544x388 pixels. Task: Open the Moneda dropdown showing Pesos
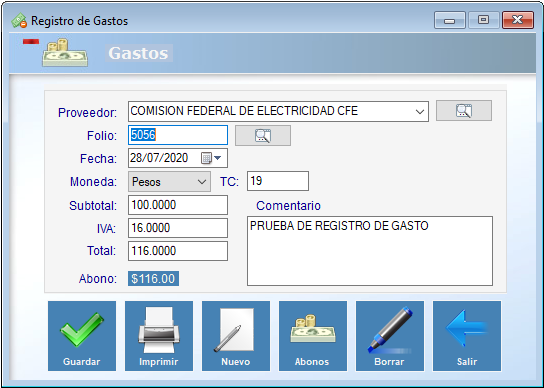click(x=169, y=182)
